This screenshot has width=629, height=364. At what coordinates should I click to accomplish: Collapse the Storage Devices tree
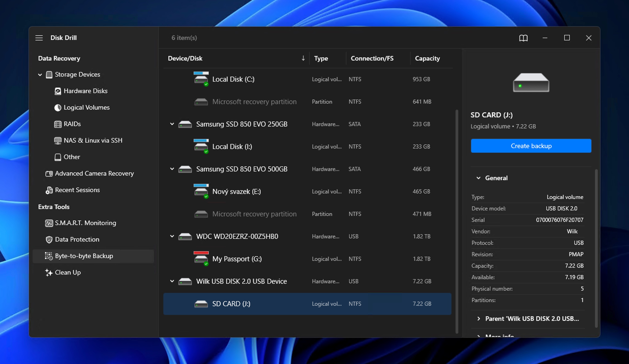pos(40,74)
